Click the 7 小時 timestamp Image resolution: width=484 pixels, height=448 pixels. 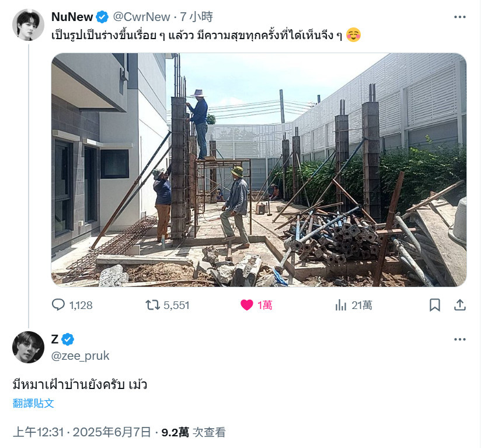(196, 17)
